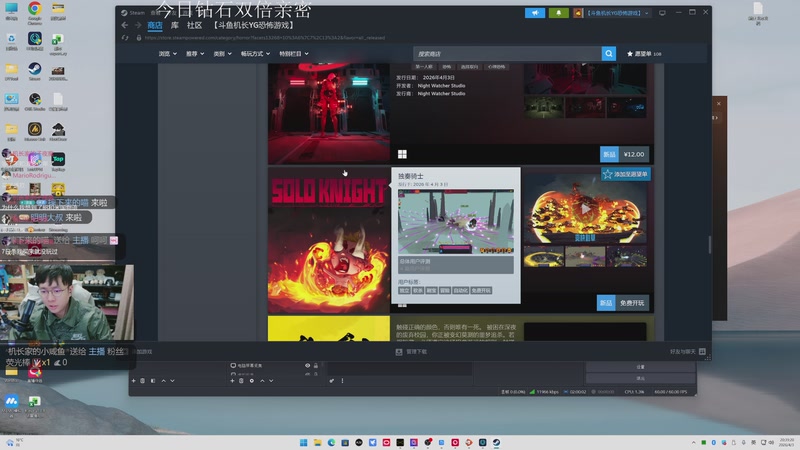Remove scene with the OBS scenes trash icon

point(142,381)
